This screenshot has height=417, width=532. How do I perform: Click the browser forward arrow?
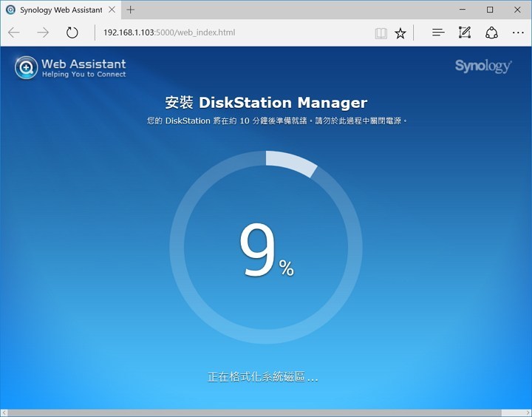click(x=43, y=33)
